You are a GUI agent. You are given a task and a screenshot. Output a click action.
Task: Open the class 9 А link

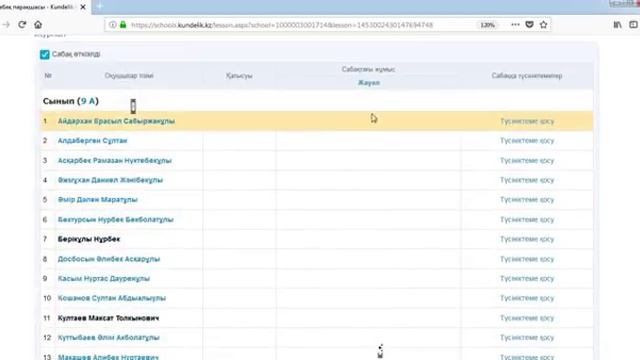(x=88, y=101)
